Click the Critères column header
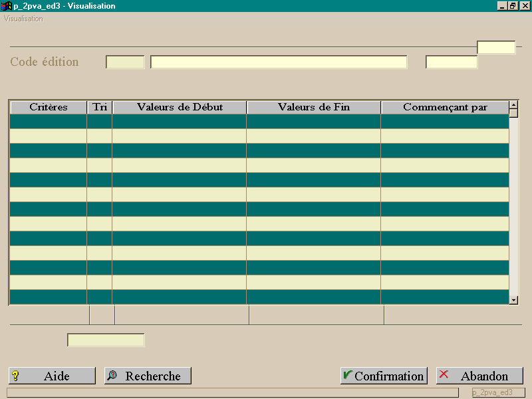This screenshot has width=532, height=399. 49,107
